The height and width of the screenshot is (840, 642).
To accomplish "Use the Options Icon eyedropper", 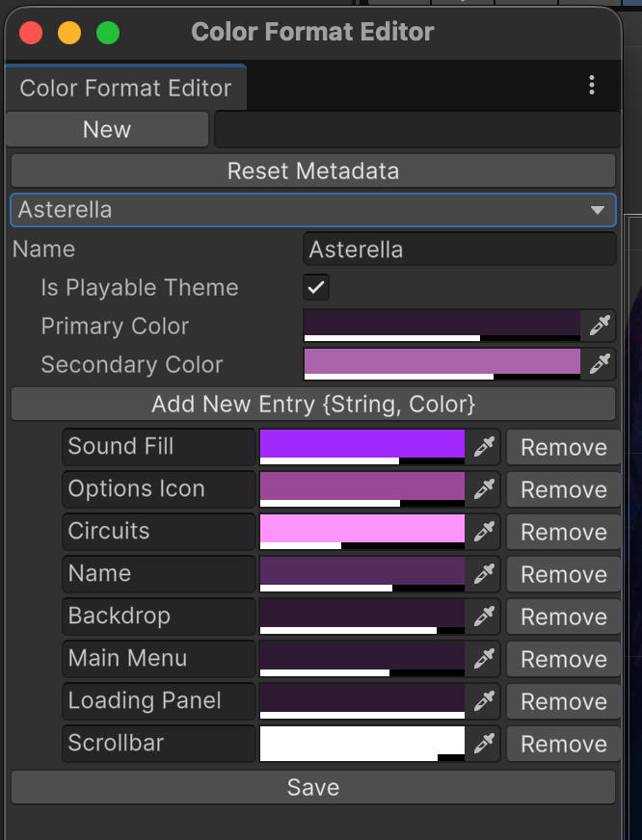I will pyautogui.click(x=484, y=489).
